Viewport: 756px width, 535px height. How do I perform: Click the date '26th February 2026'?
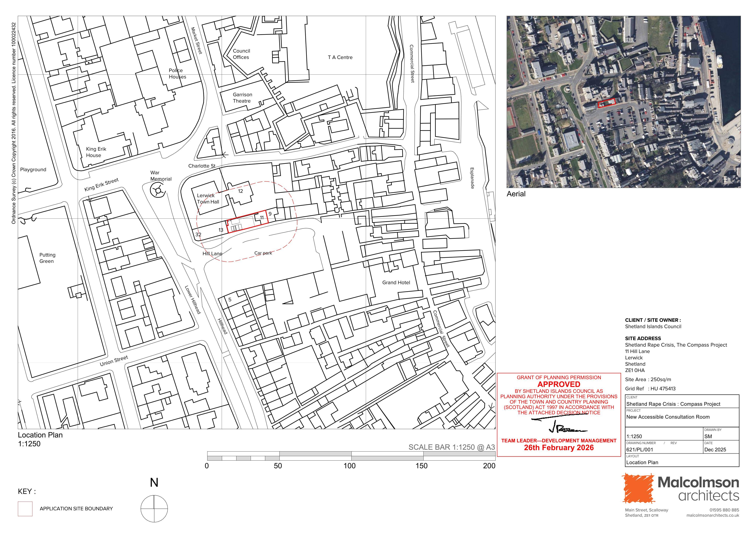(x=559, y=448)
